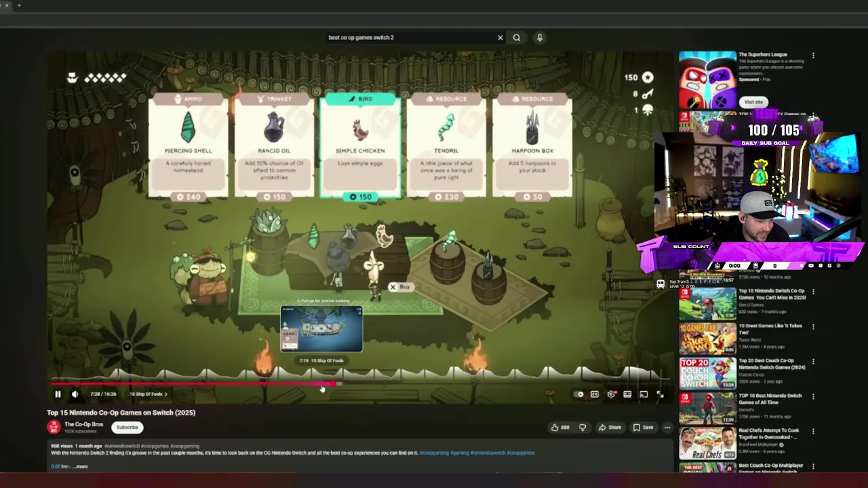The image size is (868, 488).
Task: Share this video
Action: click(610, 427)
